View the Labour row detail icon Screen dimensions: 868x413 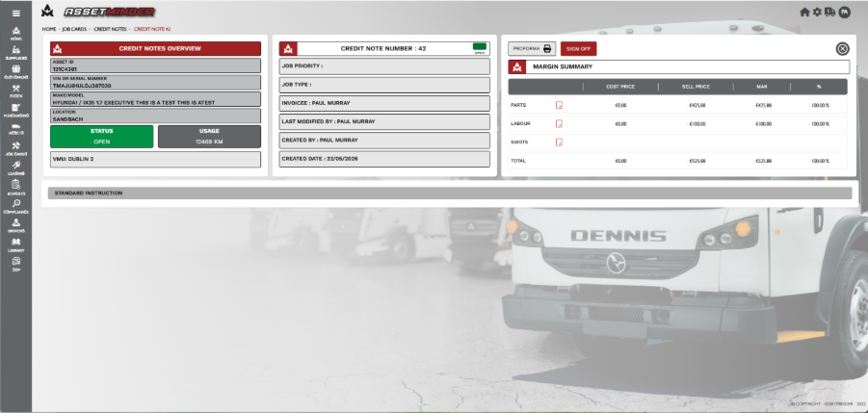(559, 124)
